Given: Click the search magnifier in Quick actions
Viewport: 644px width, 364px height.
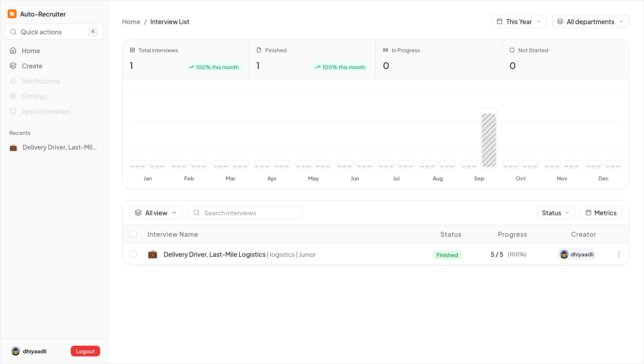Looking at the screenshot, I should 13,32.
